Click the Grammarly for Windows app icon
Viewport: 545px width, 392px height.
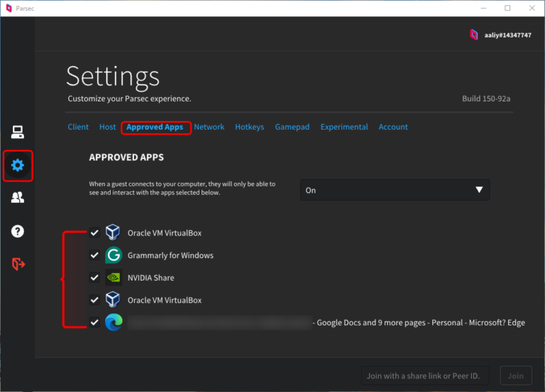coord(114,255)
